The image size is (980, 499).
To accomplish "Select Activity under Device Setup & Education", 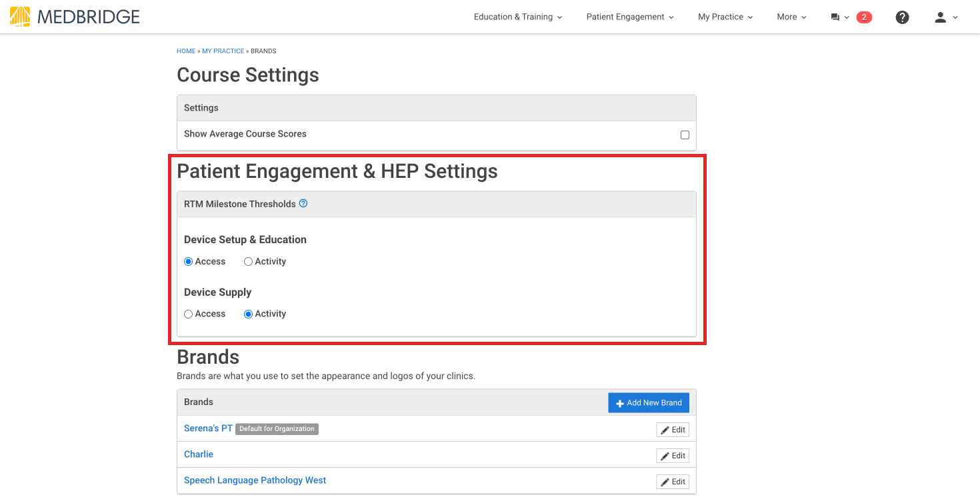I will [x=248, y=262].
